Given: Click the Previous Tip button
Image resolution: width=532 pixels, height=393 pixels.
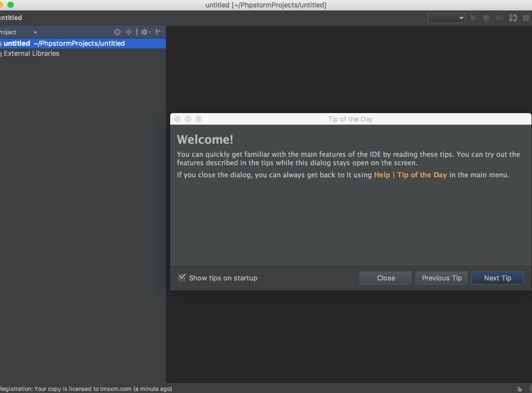Looking at the screenshot, I should pyautogui.click(x=441, y=278).
